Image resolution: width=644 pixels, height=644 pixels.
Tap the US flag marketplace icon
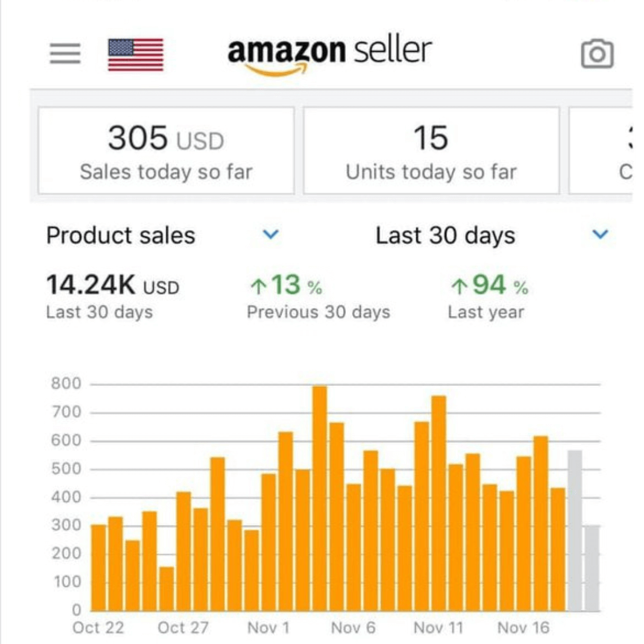pyautogui.click(x=135, y=54)
